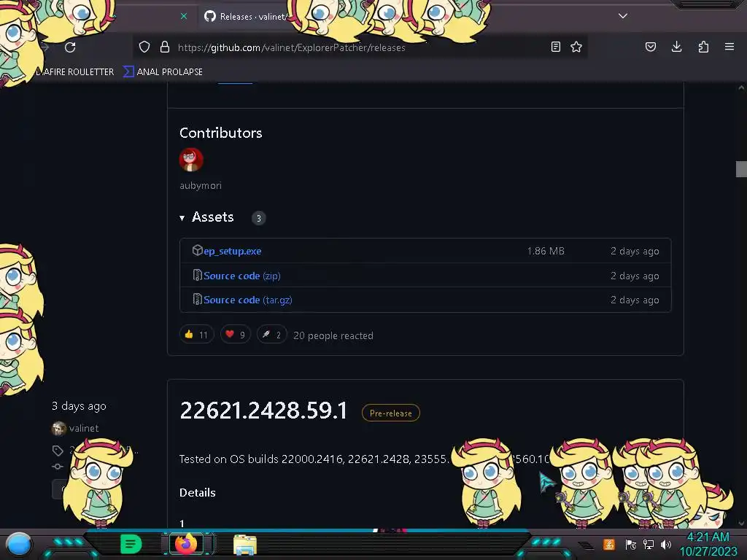Open the Downloads panel arrow icon
The image size is (747, 560).
pos(677,47)
